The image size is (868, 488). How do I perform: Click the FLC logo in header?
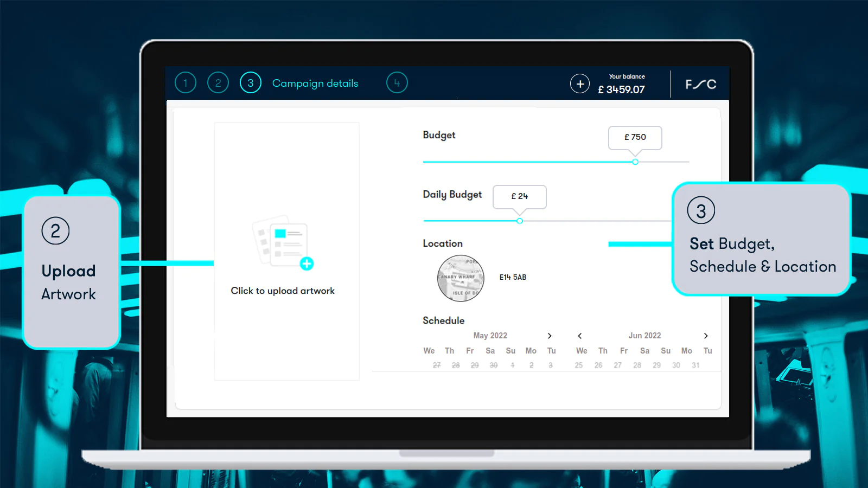click(700, 84)
